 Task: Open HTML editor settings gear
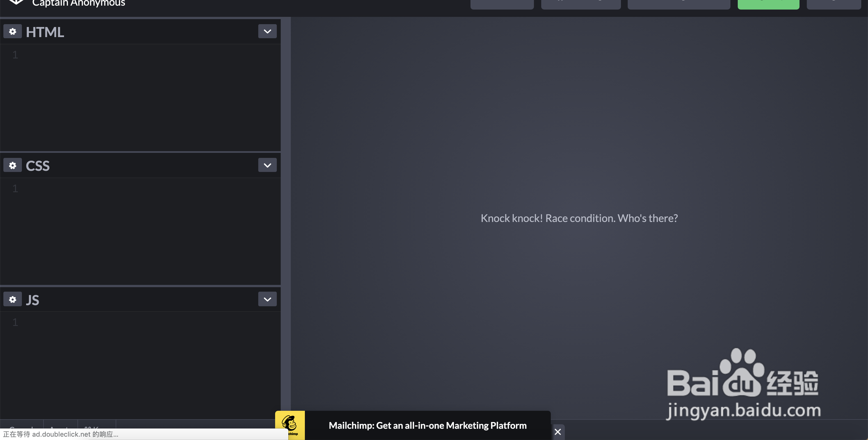(x=12, y=31)
